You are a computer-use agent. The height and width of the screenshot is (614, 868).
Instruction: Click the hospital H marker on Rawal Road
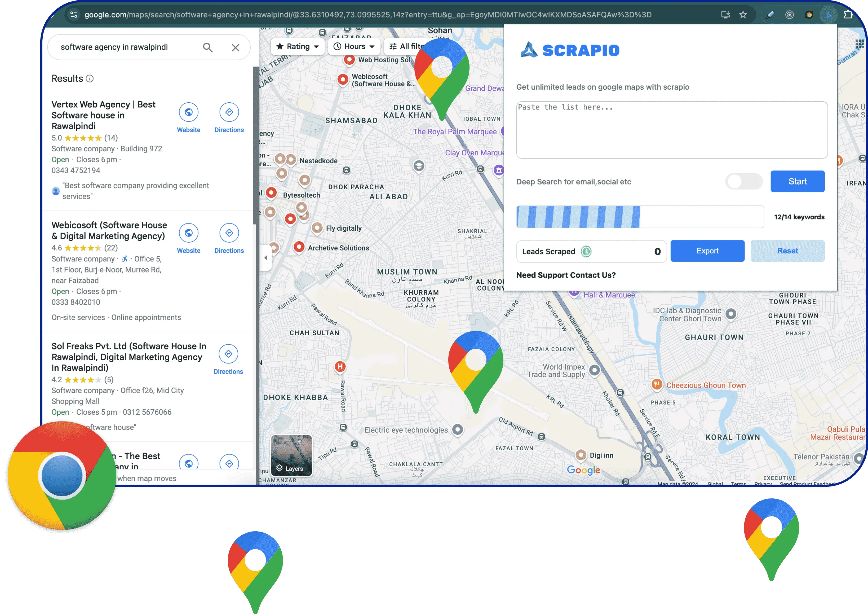coord(340,367)
